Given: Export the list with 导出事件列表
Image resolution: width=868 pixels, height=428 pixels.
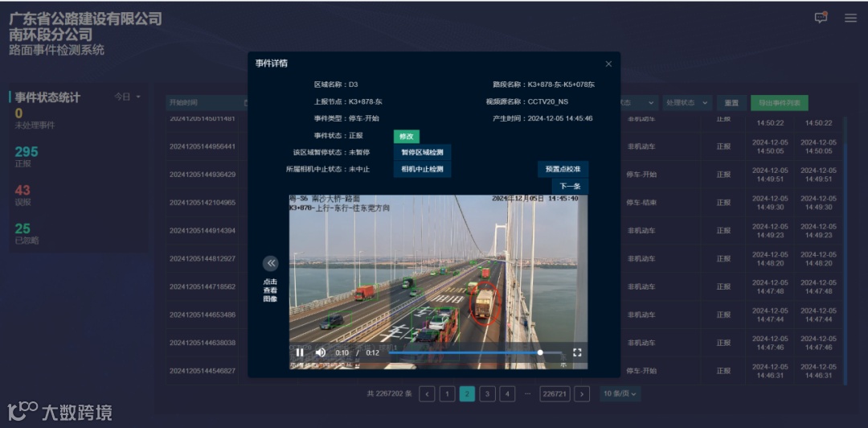Looking at the screenshot, I should click(x=779, y=103).
